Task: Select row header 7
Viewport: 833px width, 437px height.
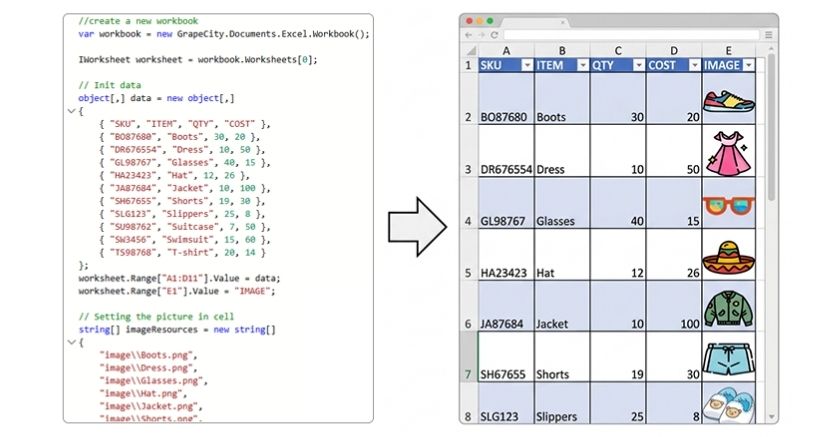Action: coord(468,357)
